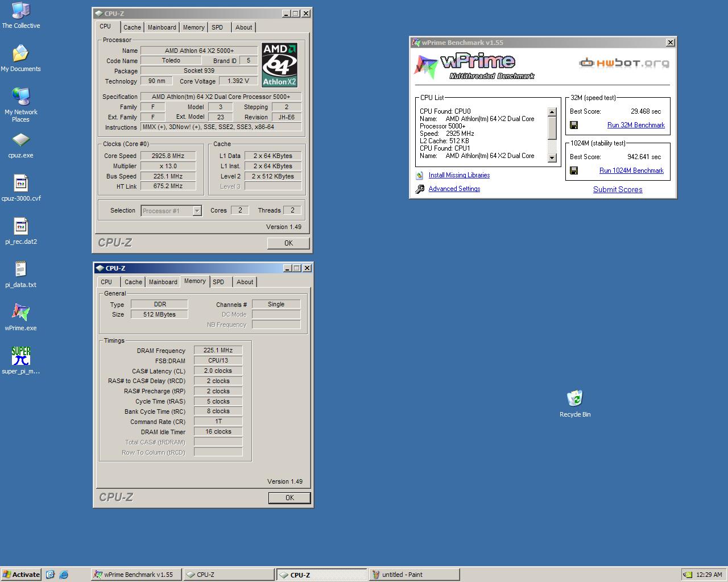
Task: Click 32M Best Score 29.468 sec
Action: click(646, 111)
